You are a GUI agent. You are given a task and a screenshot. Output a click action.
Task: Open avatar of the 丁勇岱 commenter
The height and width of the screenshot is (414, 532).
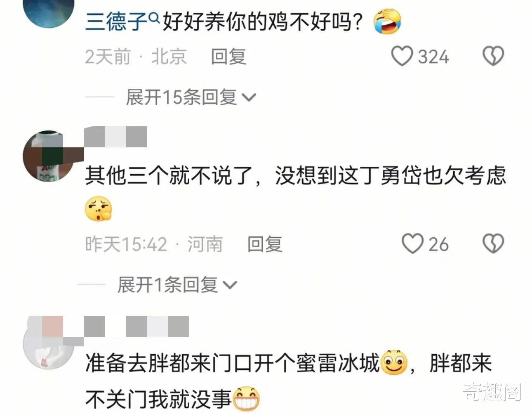[x=49, y=156]
